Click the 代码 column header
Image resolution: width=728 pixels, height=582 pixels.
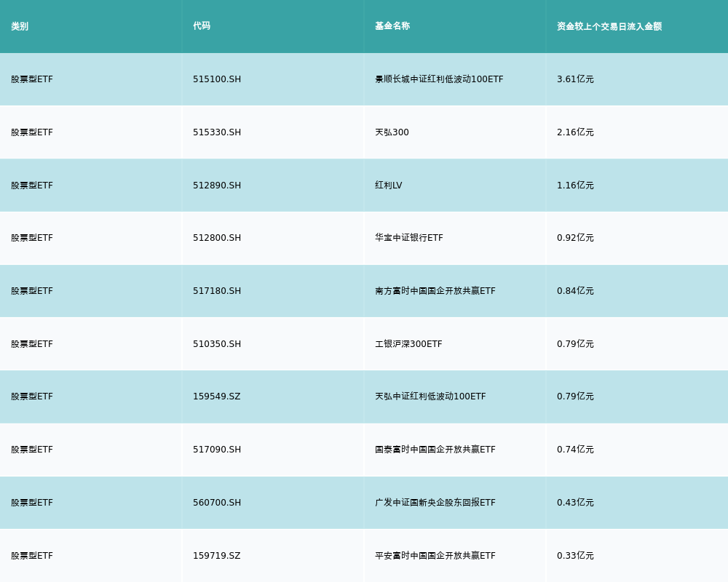(x=202, y=26)
